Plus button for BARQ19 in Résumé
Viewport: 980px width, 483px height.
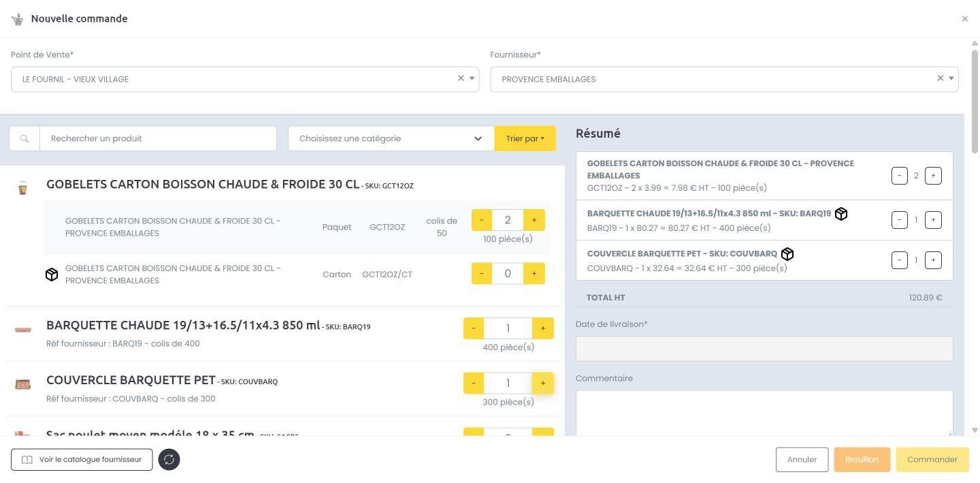(x=933, y=220)
